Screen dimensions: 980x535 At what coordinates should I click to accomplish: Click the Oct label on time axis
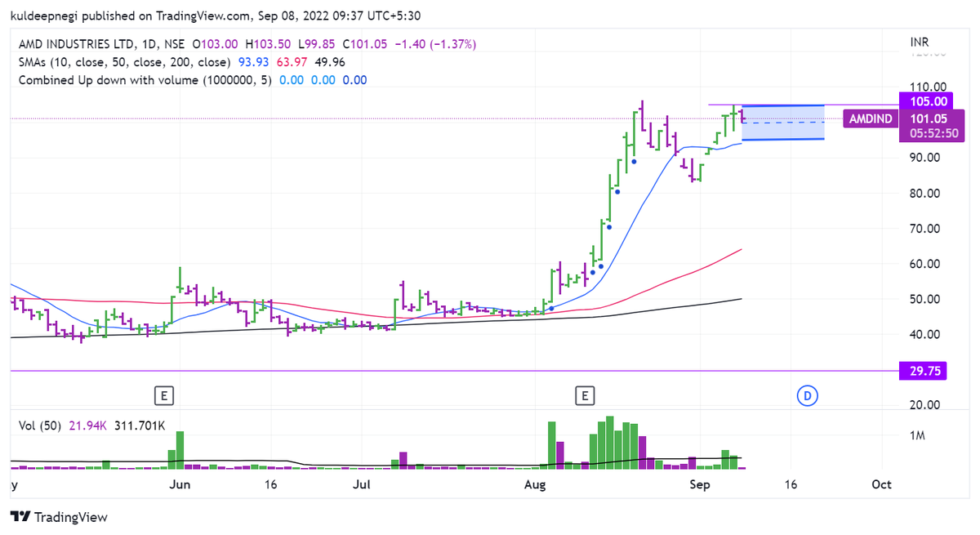[x=881, y=484]
